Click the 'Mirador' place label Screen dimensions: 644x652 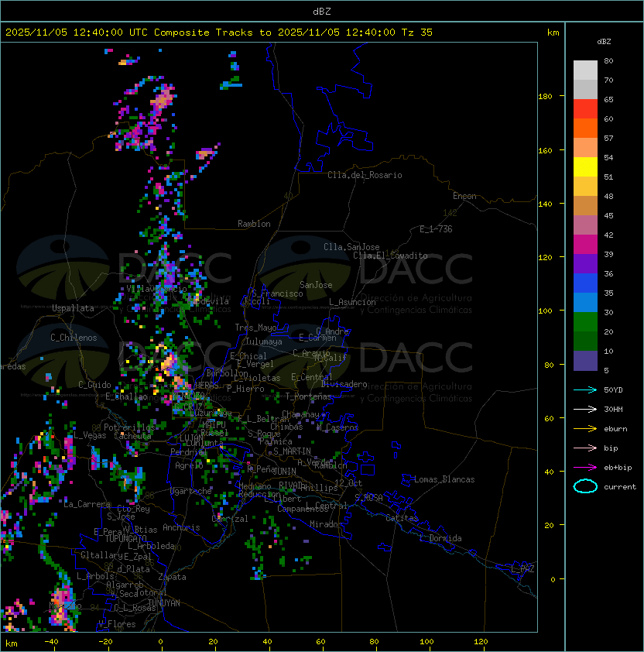click(326, 524)
